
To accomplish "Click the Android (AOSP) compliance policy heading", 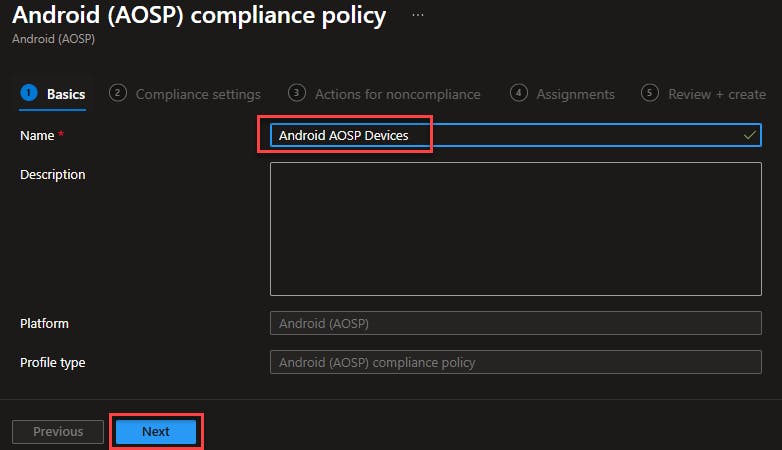I will pos(199,15).
